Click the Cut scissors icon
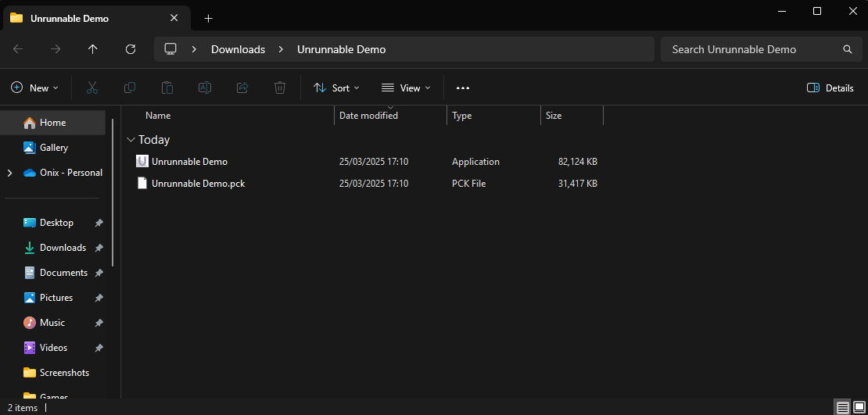The width and height of the screenshot is (868, 415). pyautogui.click(x=92, y=88)
